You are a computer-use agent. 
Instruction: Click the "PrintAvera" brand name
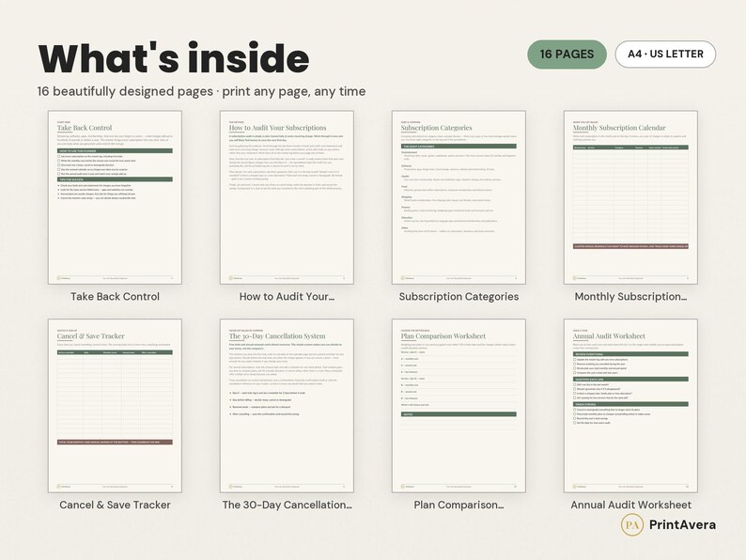[682, 525]
